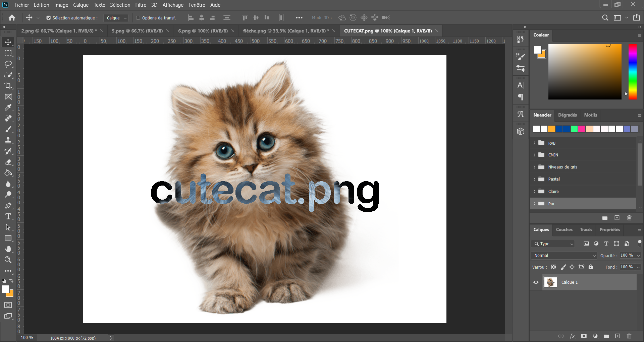Click the Opacité 100 % value field
644x342 pixels.
click(x=627, y=256)
